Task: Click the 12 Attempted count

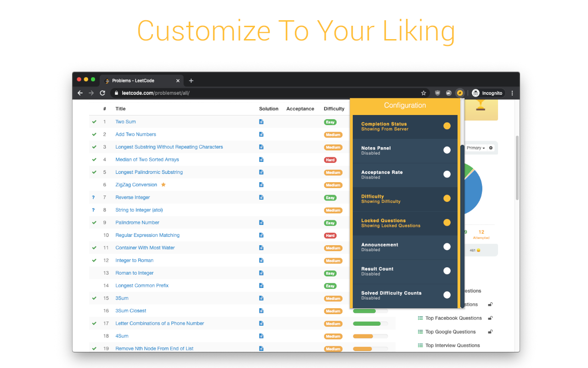Action: pyautogui.click(x=481, y=234)
